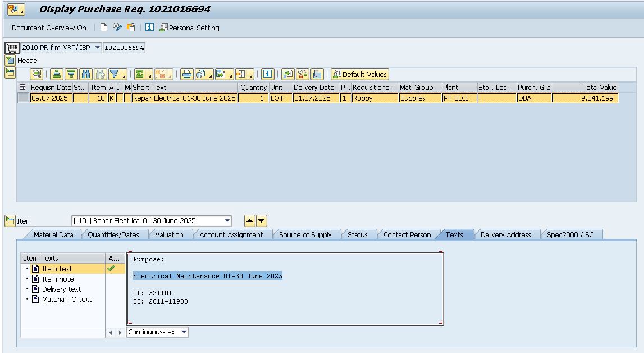This screenshot has height=353, width=644.
Task: Click the Choose Layout grid icon
Action: click(x=241, y=74)
